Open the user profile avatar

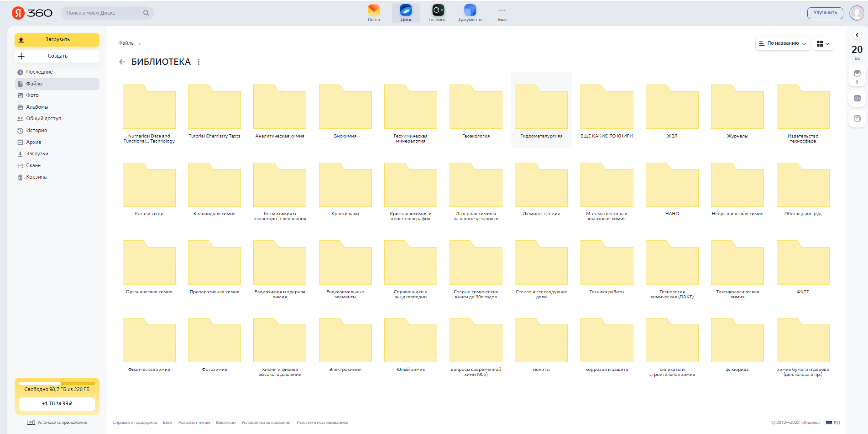[857, 13]
